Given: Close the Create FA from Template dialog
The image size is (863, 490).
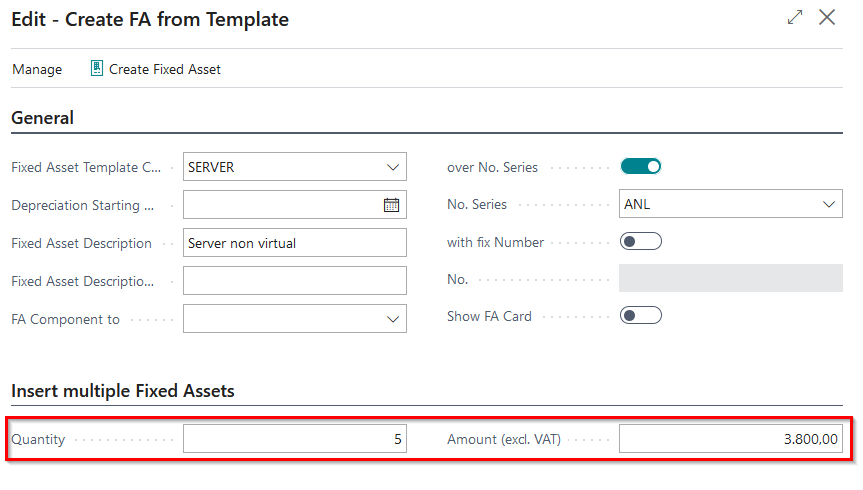Looking at the screenshot, I should click(x=827, y=17).
